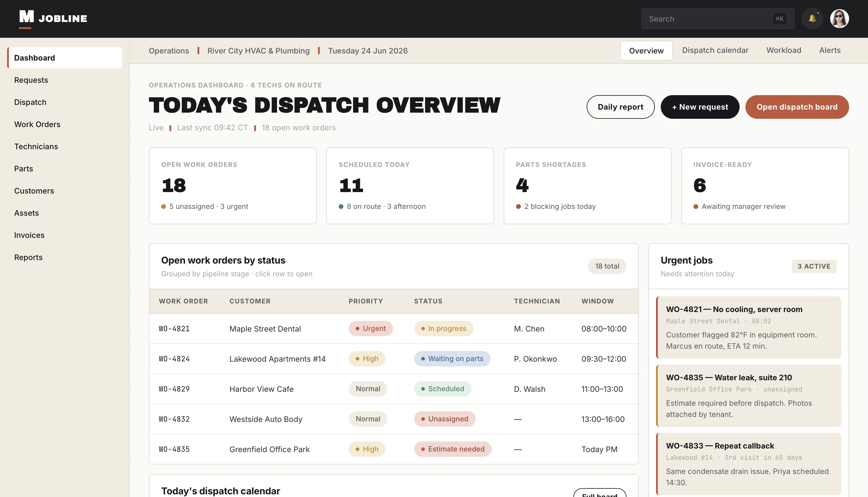Screen dimensions: 868x497
Task: Go to Assets
Action: [64, 213]
